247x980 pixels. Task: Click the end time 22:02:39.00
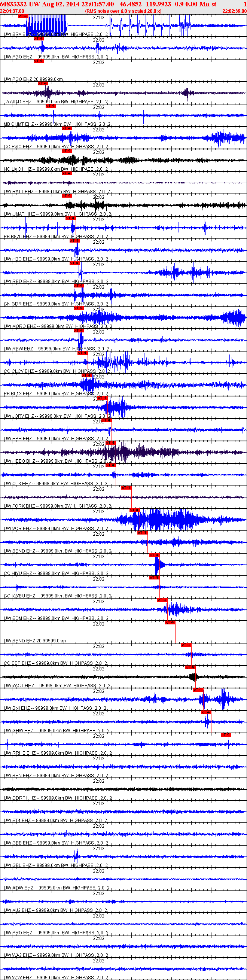(234, 11)
